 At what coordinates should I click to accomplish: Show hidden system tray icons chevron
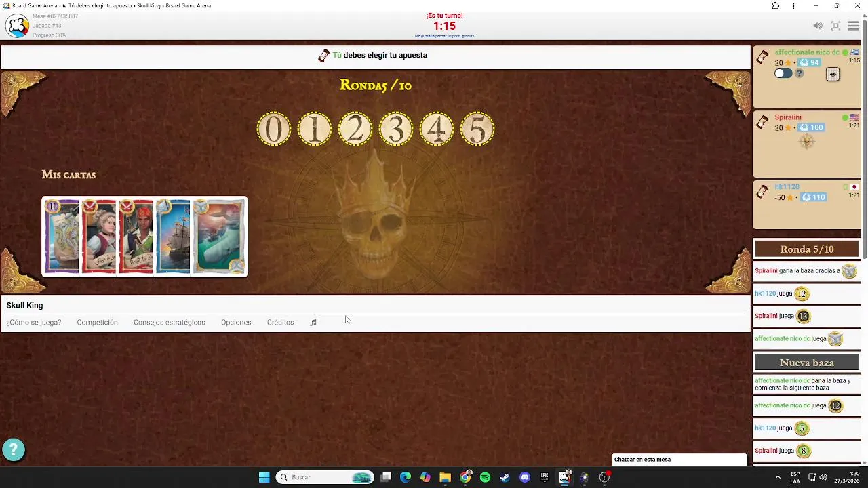[x=778, y=477]
